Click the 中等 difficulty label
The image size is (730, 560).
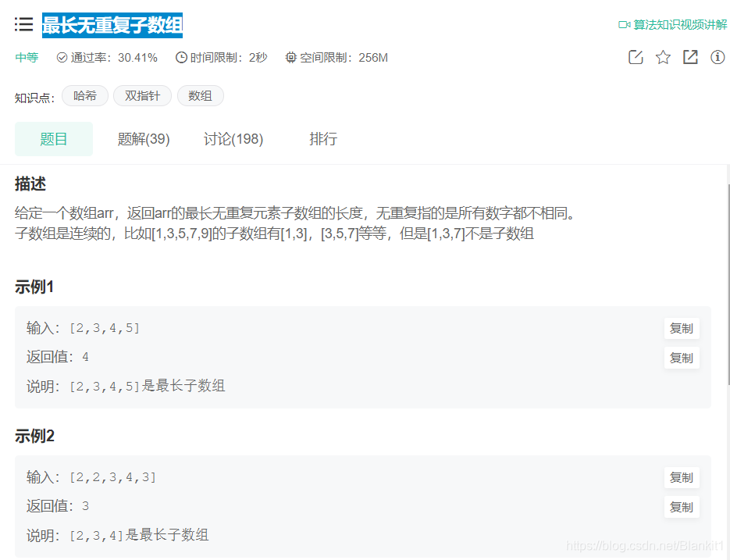tap(26, 56)
